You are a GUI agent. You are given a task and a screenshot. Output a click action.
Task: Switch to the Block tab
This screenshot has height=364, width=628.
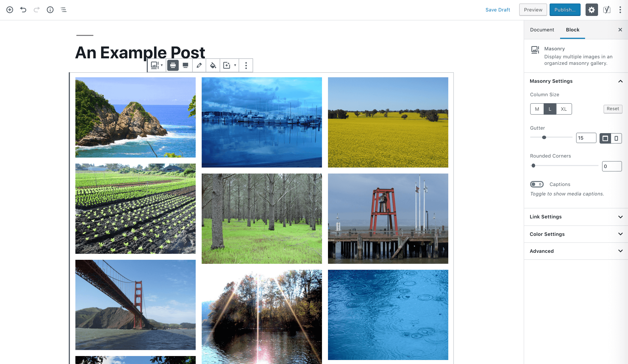pyautogui.click(x=572, y=30)
